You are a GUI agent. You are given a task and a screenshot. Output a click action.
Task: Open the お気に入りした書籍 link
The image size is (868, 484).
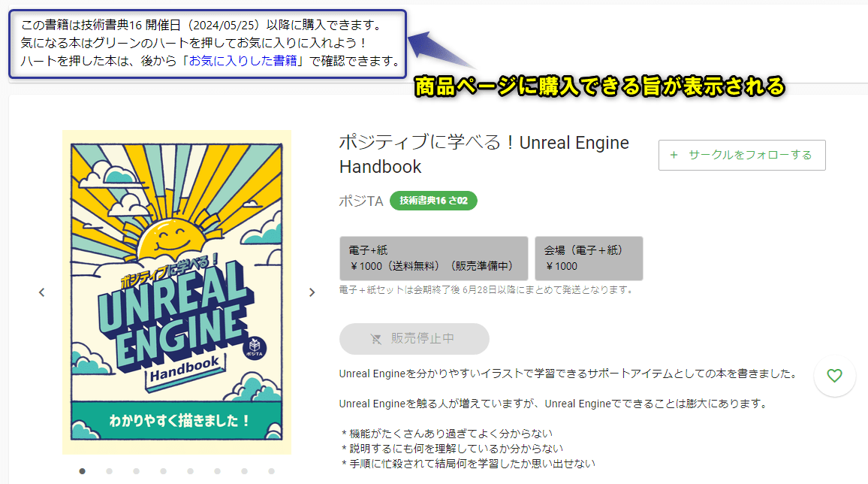pos(243,61)
